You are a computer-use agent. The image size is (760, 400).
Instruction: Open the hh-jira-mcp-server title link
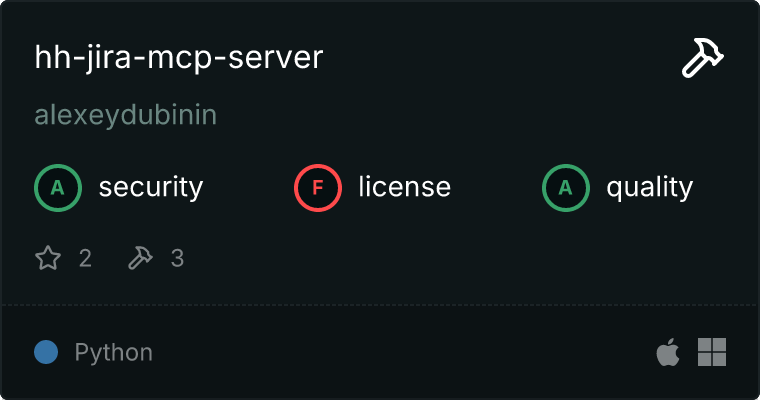tap(179, 58)
